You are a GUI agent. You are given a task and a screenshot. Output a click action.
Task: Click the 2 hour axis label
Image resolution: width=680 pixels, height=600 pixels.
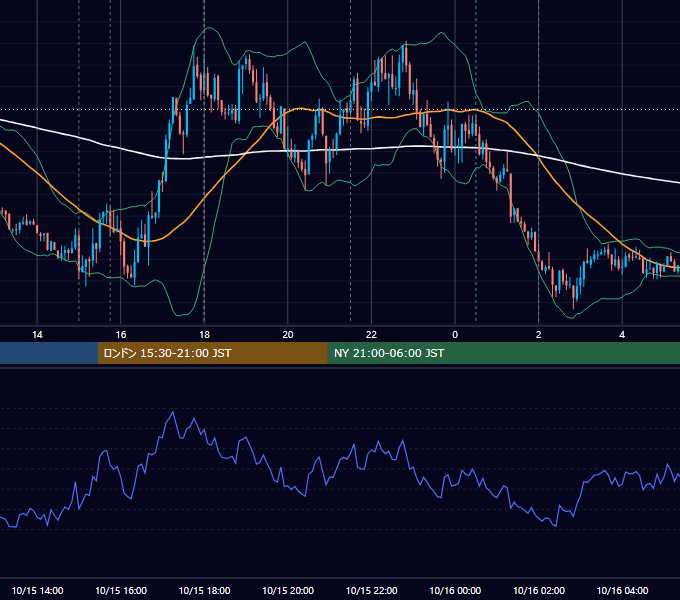click(x=539, y=335)
